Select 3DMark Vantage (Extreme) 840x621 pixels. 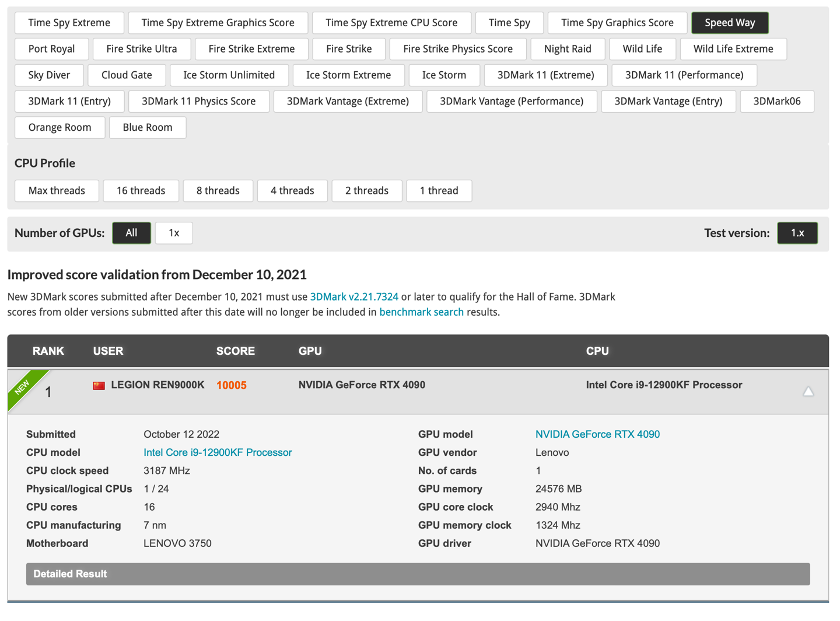[348, 102]
